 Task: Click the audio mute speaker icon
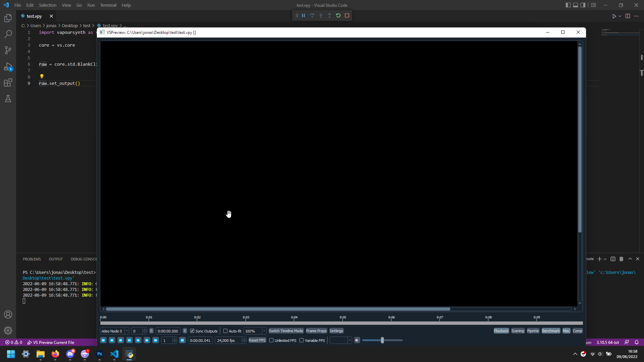pos(357,340)
